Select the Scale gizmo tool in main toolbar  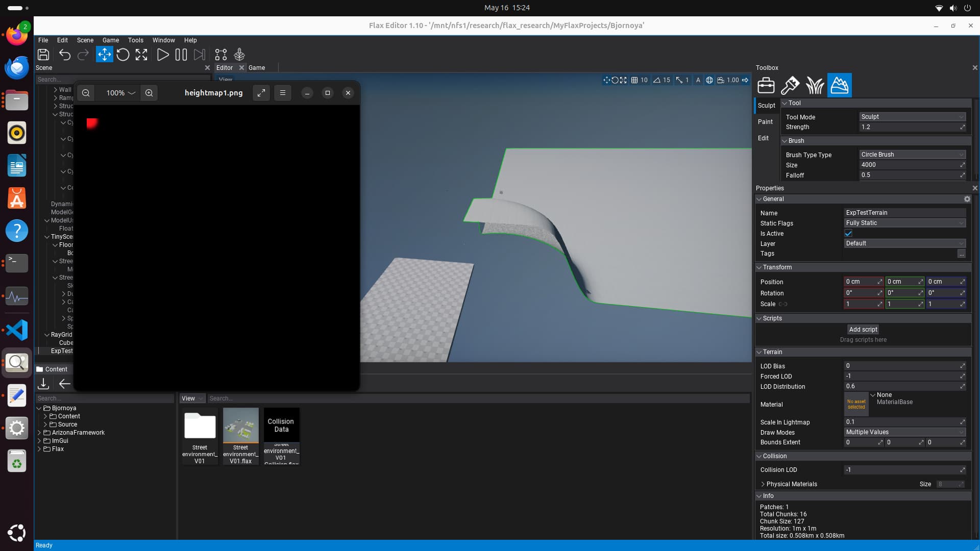[141, 55]
